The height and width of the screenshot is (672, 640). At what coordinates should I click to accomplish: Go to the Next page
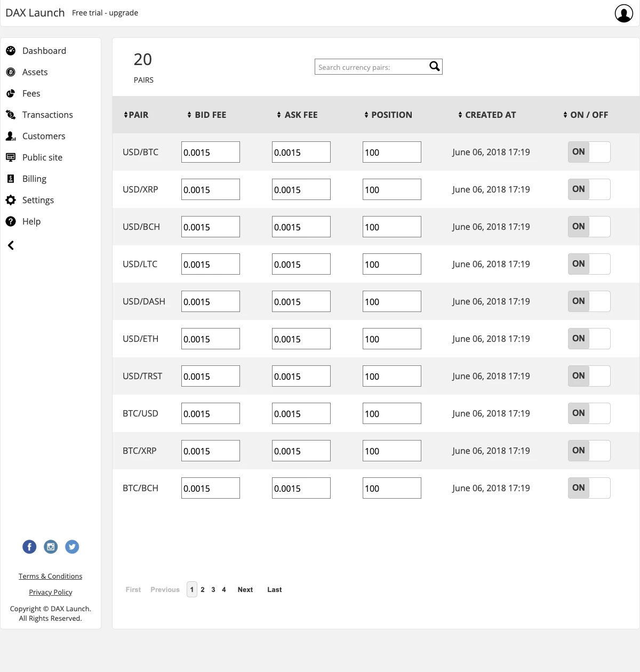(245, 589)
